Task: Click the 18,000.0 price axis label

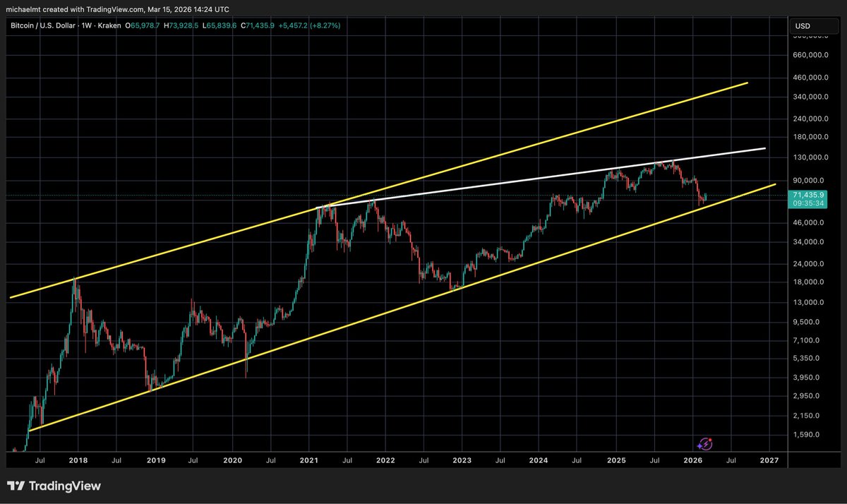Action: pyautogui.click(x=809, y=282)
